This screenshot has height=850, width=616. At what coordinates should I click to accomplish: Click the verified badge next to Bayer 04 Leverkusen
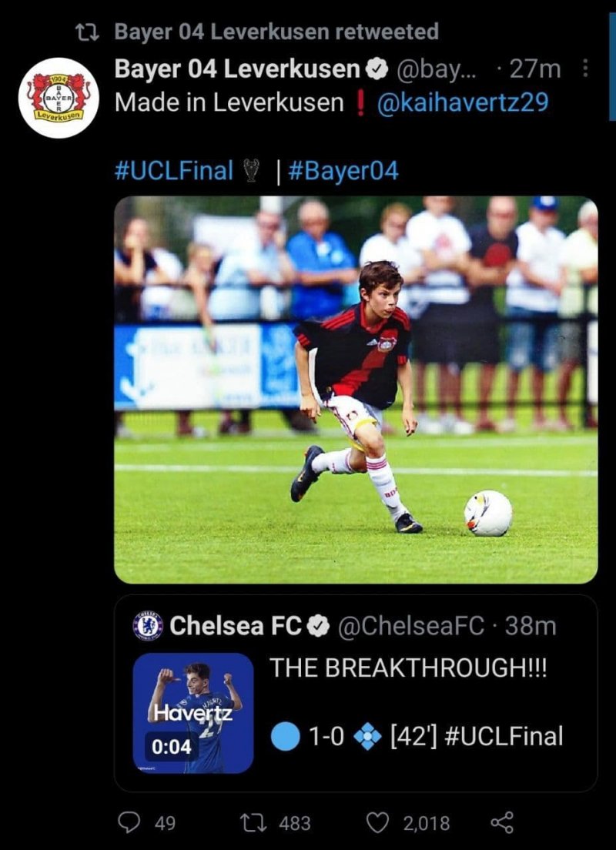[376, 70]
